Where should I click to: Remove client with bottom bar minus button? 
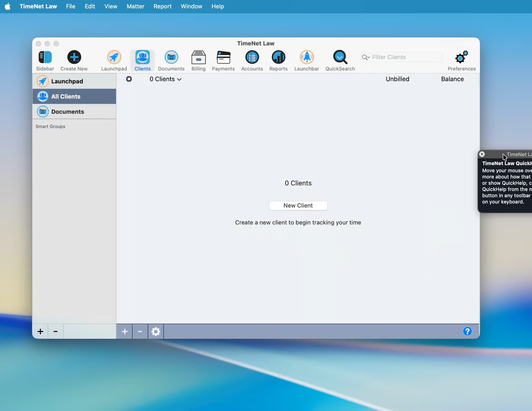coord(140,331)
